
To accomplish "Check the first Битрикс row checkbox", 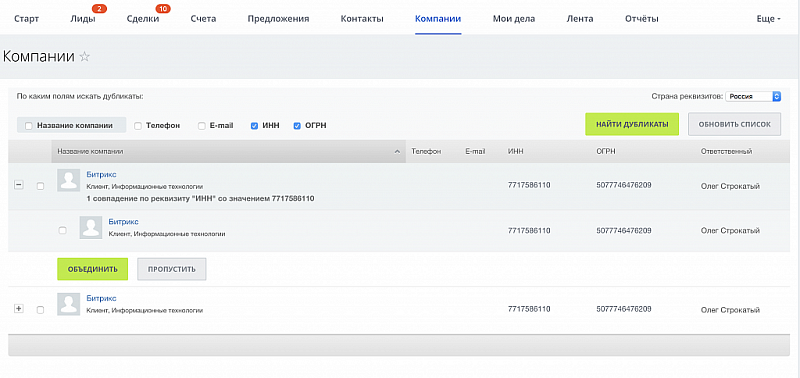I will tap(40, 186).
